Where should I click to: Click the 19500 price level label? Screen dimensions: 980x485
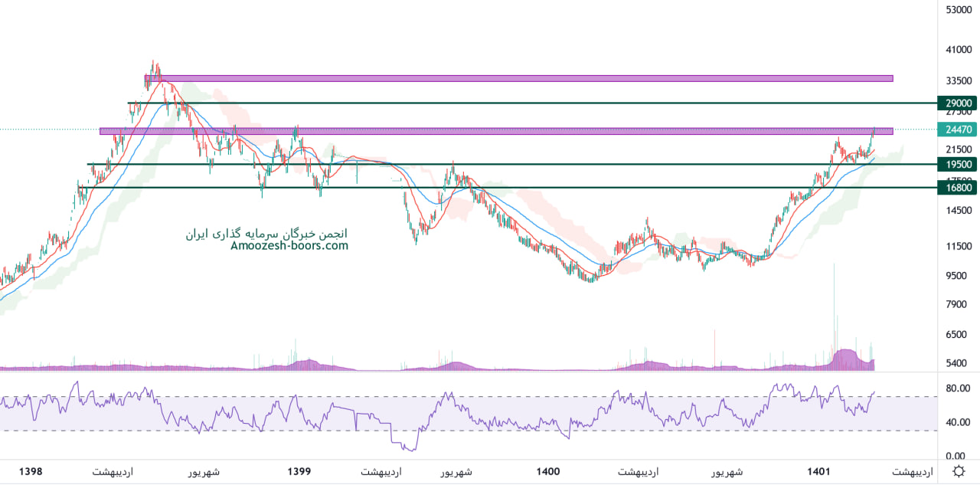click(958, 164)
